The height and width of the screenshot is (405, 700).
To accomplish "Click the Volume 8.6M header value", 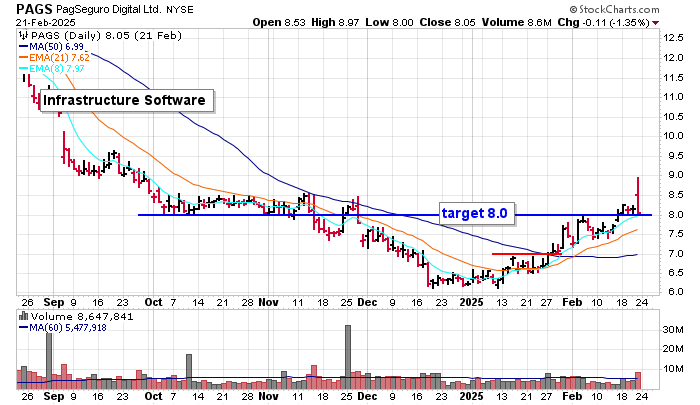I will 517,22.
